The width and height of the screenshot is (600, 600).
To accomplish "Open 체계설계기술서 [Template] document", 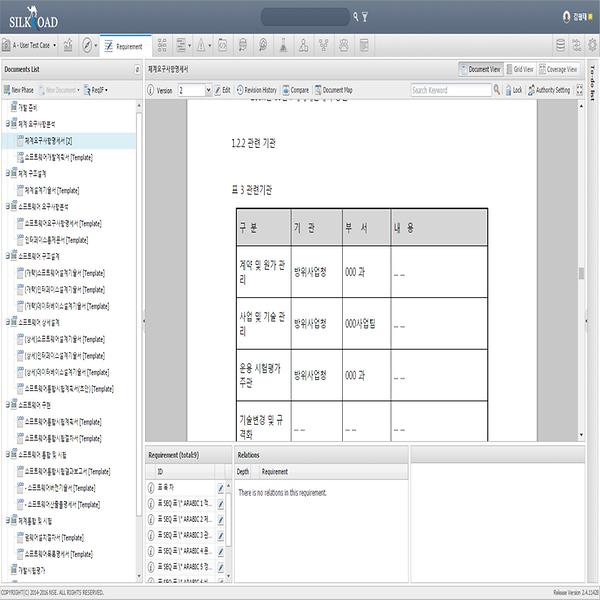I will pyautogui.click(x=50, y=190).
